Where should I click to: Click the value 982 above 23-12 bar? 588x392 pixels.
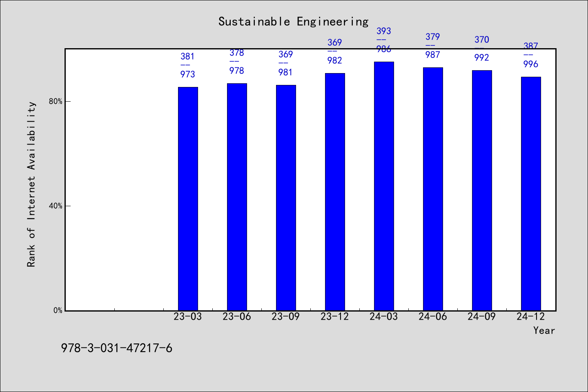click(335, 60)
